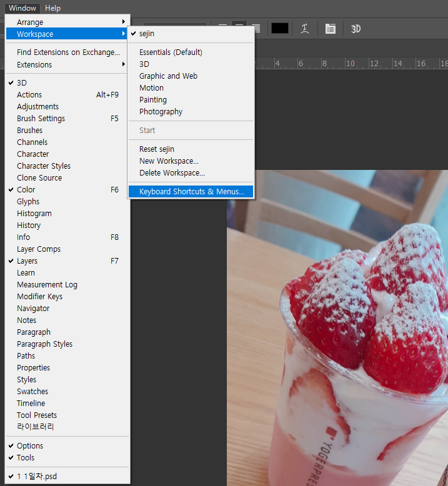Open the Navigator panel
448x486 pixels.
66,309
